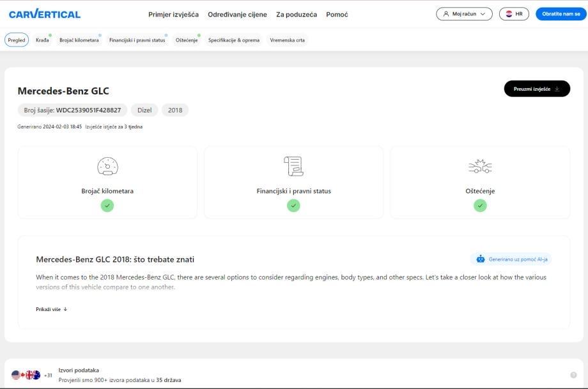Click the Dizel fuel tag
Viewport: 588px width, 389px height.
(x=144, y=110)
